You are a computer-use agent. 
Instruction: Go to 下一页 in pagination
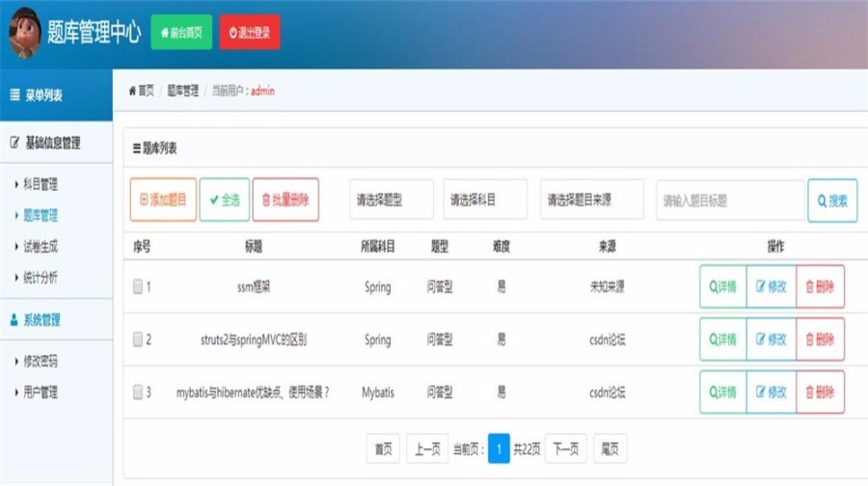click(566, 449)
